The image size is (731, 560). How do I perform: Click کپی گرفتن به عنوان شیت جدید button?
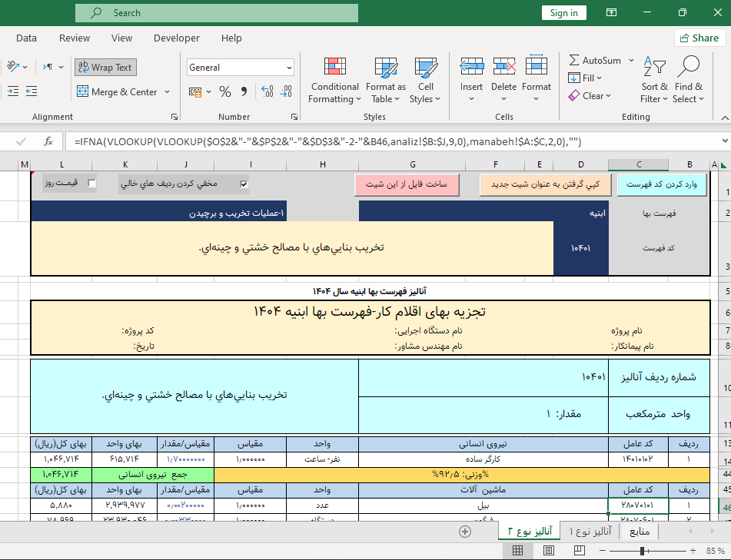546,184
